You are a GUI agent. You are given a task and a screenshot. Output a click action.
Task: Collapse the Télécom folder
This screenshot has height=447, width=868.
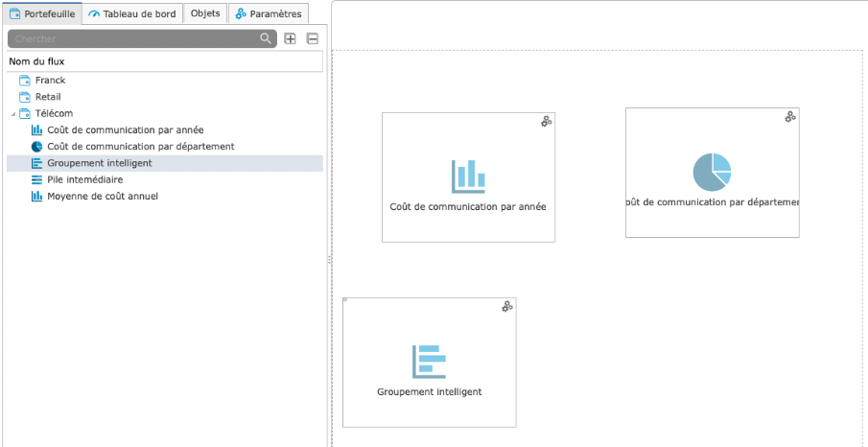[x=13, y=113]
